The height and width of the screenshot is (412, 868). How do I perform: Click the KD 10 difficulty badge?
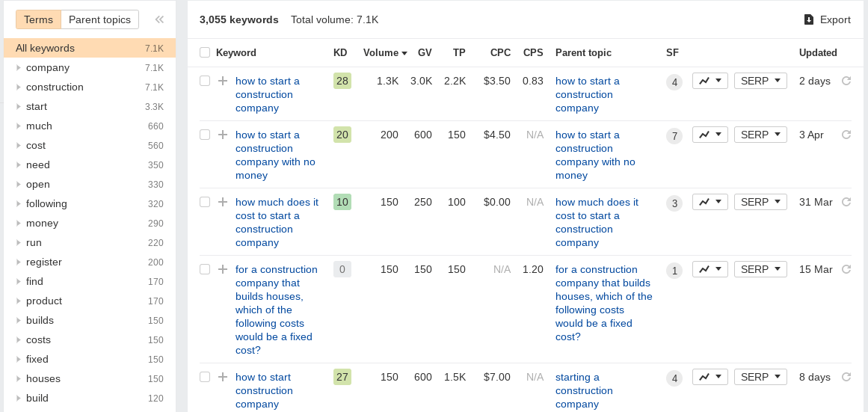coord(342,202)
